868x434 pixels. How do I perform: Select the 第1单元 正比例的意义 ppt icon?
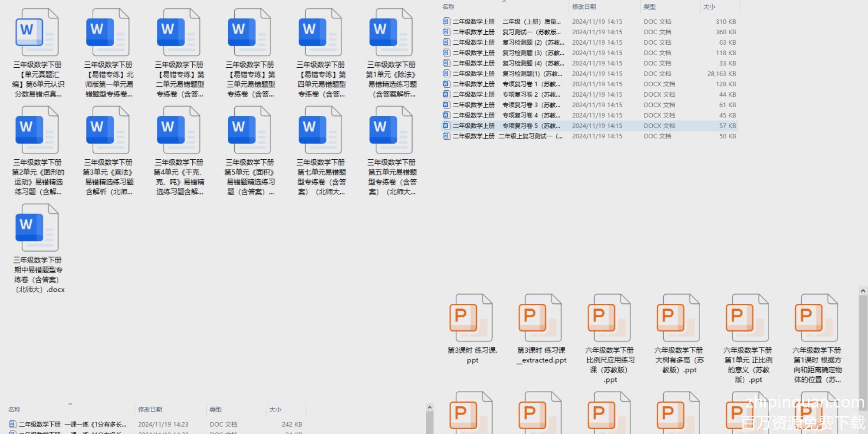click(x=747, y=318)
